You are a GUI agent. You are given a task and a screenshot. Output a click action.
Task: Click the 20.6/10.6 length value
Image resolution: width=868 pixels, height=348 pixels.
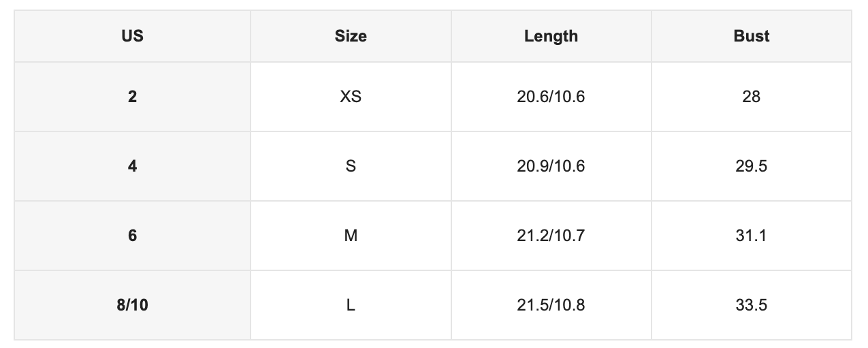click(x=551, y=97)
